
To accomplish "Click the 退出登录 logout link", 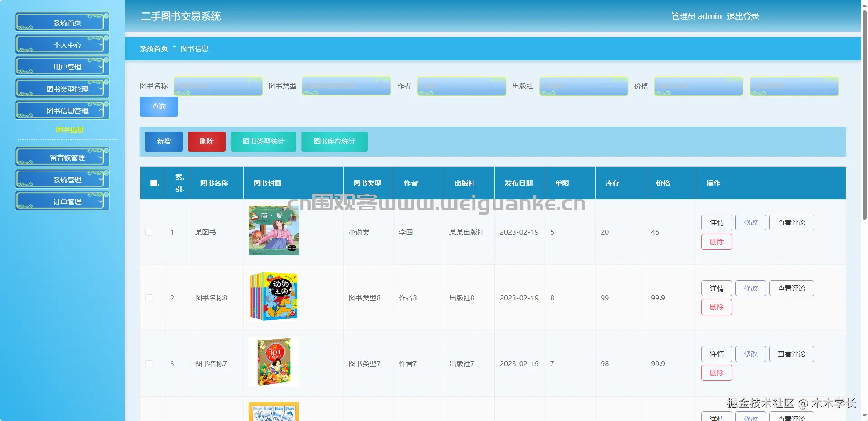I will click(743, 16).
